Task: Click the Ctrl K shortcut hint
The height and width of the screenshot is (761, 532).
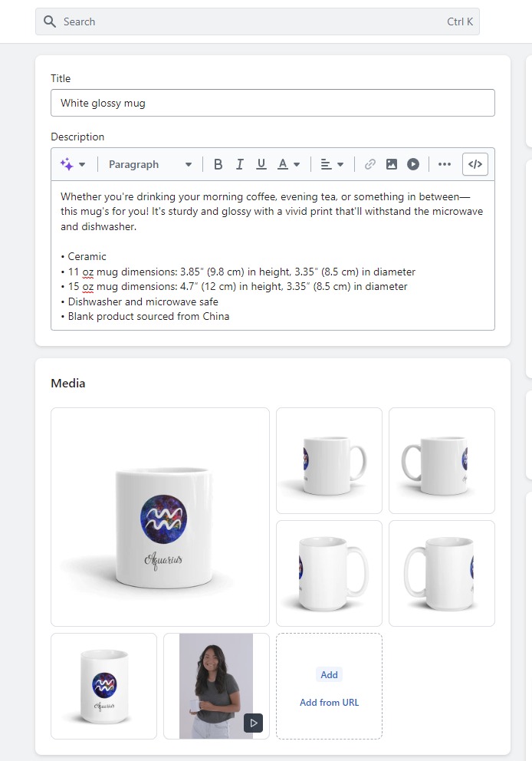Action: pyautogui.click(x=460, y=21)
